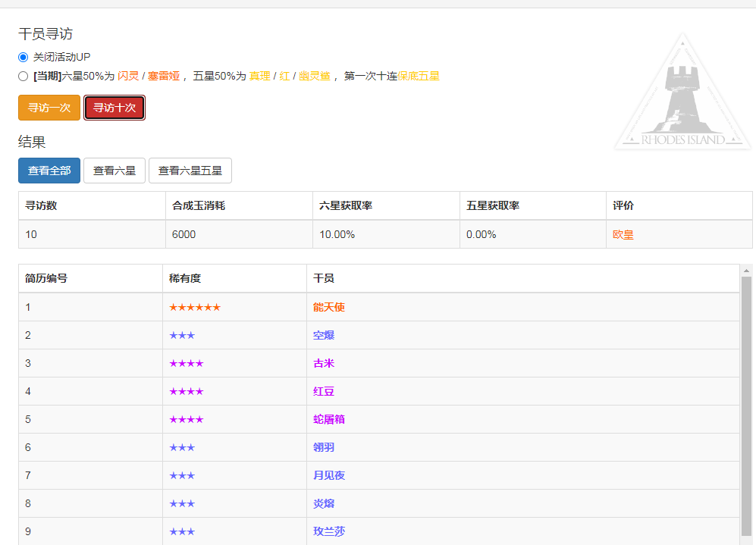The width and height of the screenshot is (756, 545).
Task: Switch to 查看六星五星 results filter
Action: click(190, 171)
